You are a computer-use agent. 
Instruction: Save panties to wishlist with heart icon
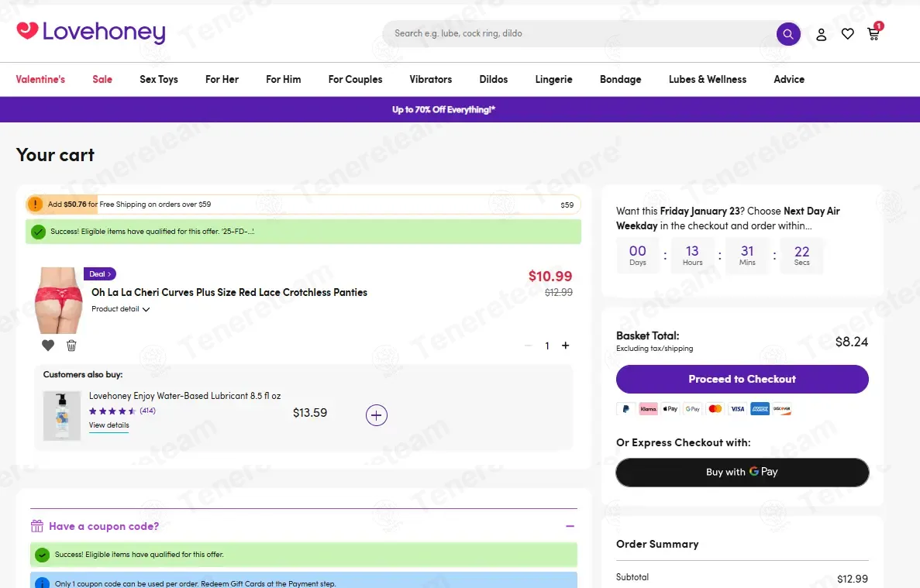point(48,346)
